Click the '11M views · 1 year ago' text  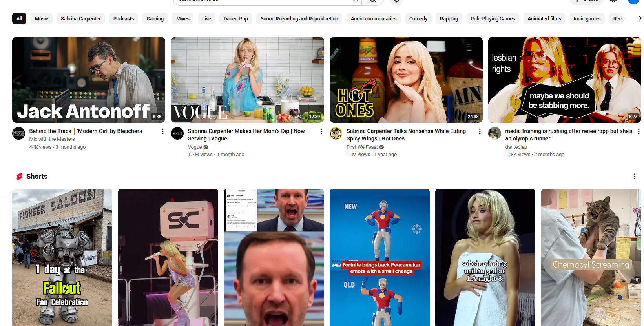[372, 155]
